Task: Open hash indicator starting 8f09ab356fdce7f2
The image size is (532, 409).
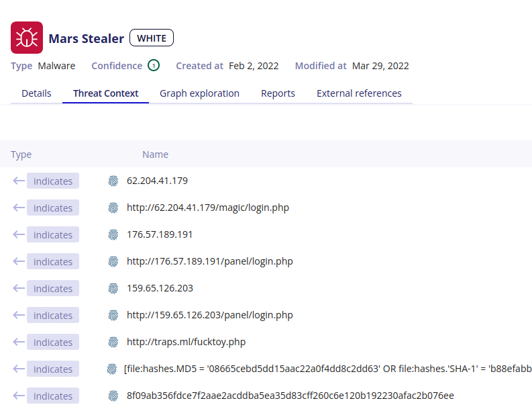Action: pos(290,396)
